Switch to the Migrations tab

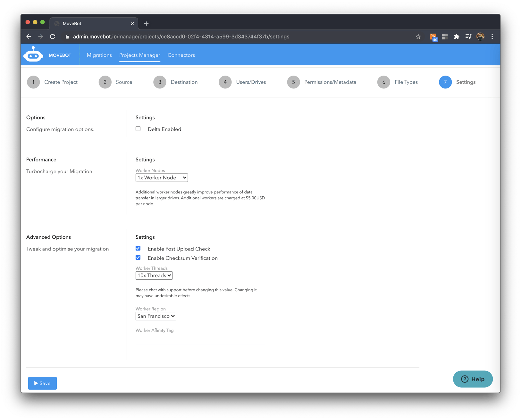[99, 55]
